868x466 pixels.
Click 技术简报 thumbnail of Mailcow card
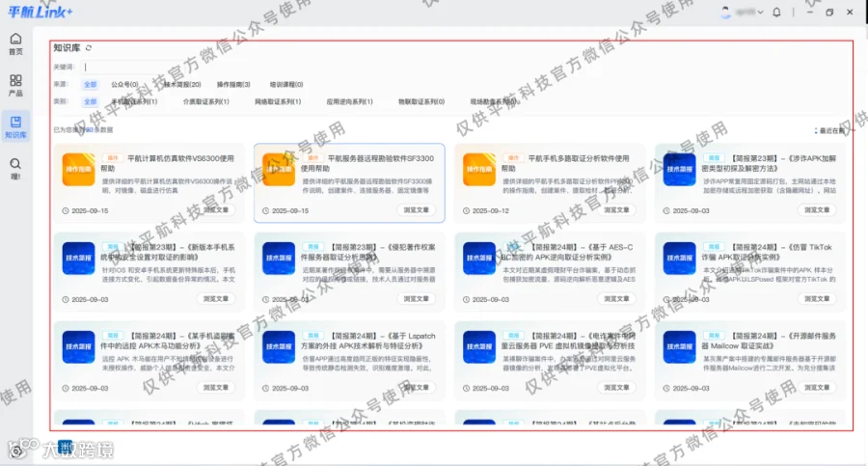point(679,347)
